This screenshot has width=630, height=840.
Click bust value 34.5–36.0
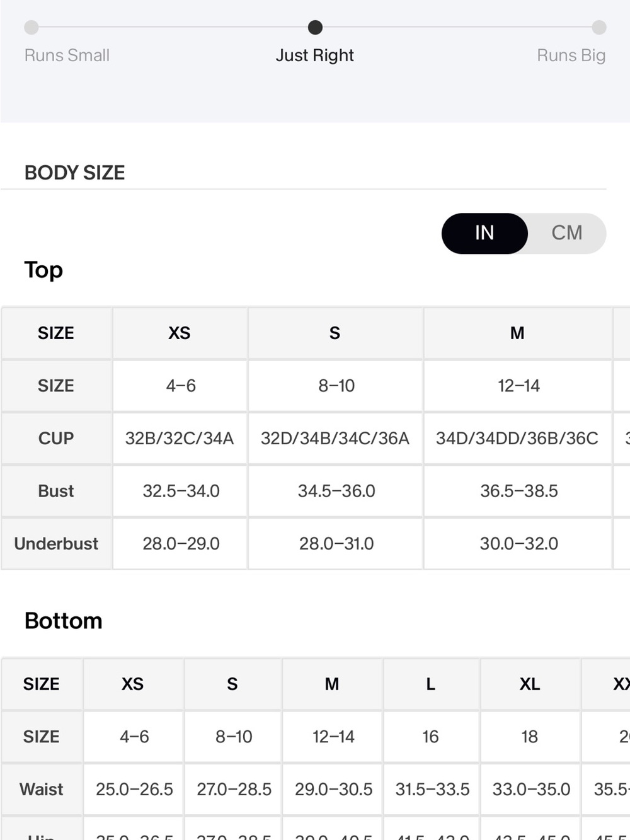pyautogui.click(x=336, y=491)
